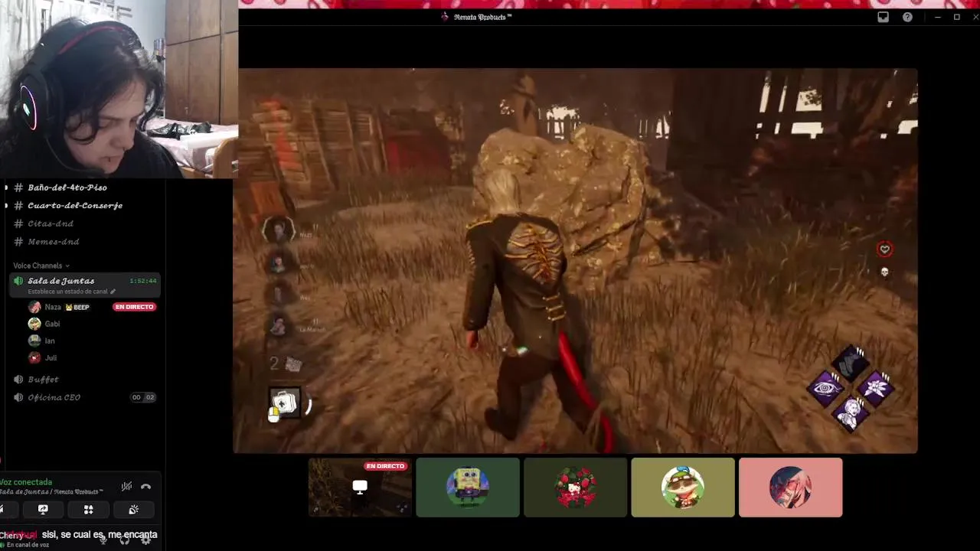Viewport: 980px width, 551px height.
Task: Select the SpongeBob avatar participant tile
Action: [x=468, y=487]
